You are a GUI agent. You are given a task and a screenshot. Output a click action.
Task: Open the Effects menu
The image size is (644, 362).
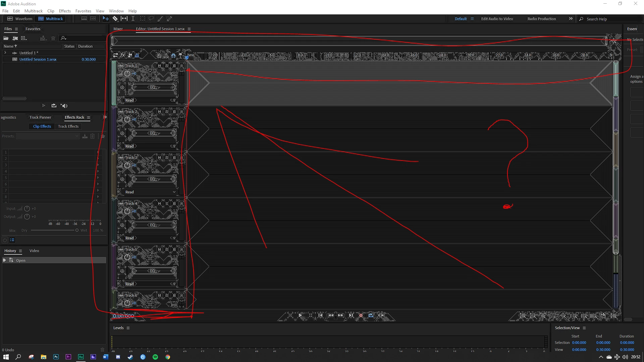tap(65, 11)
